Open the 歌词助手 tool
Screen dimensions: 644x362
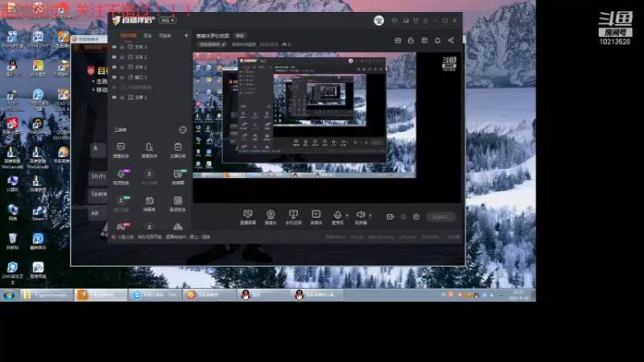pos(178,204)
